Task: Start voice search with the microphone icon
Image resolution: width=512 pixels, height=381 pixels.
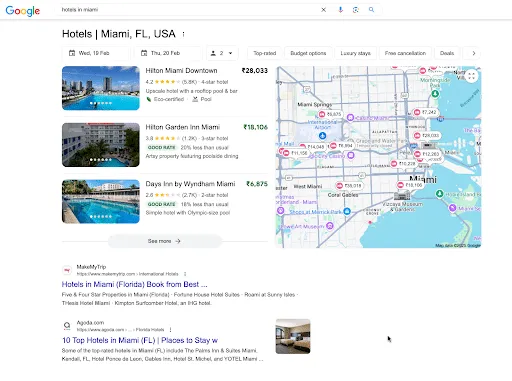Action: pos(340,10)
